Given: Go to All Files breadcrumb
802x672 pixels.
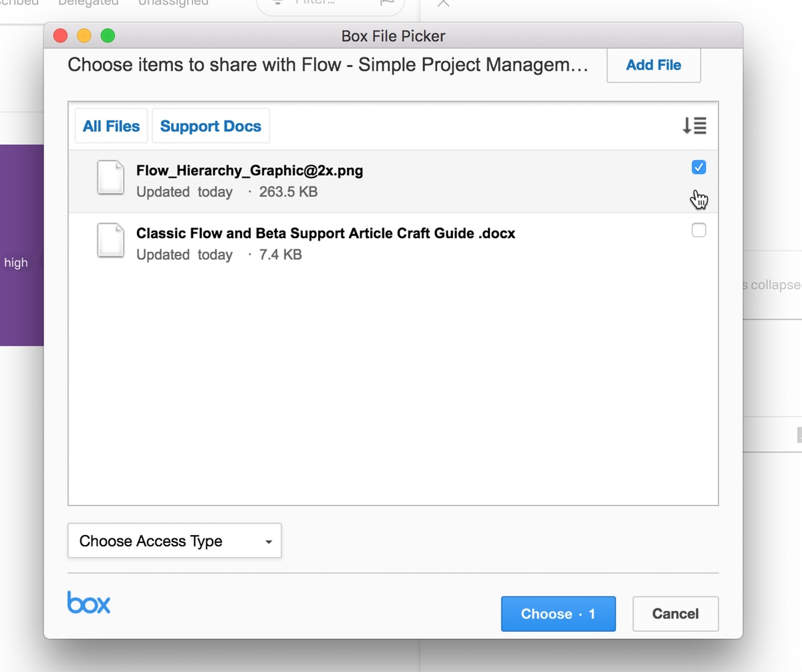Looking at the screenshot, I should (x=111, y=126).
